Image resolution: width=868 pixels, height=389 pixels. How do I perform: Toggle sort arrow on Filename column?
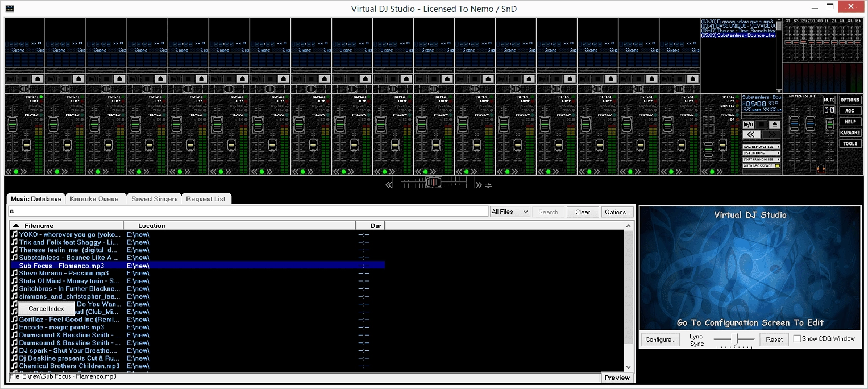16,226
